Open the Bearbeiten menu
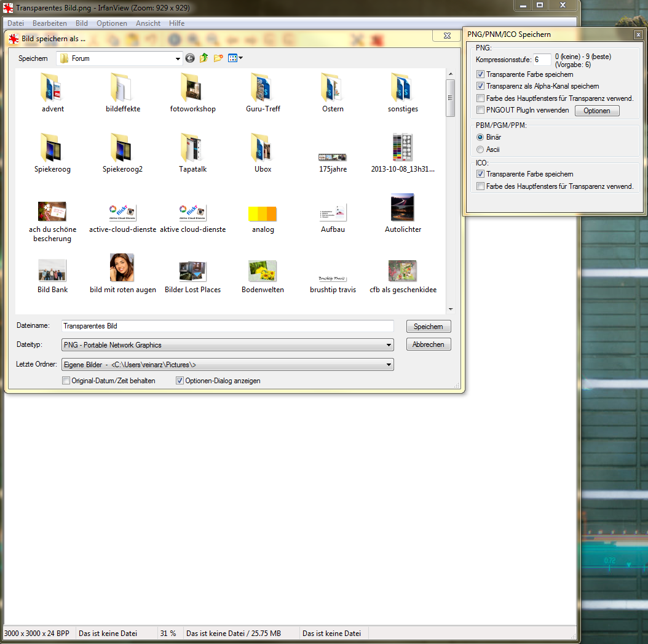Viewport: 648px width, 644px height. pyautogui.click(x=50, y=23)
